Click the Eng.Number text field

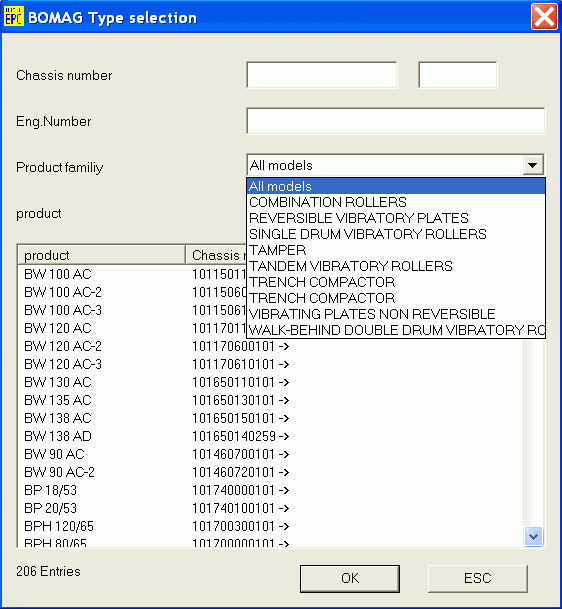coord(395,121)
